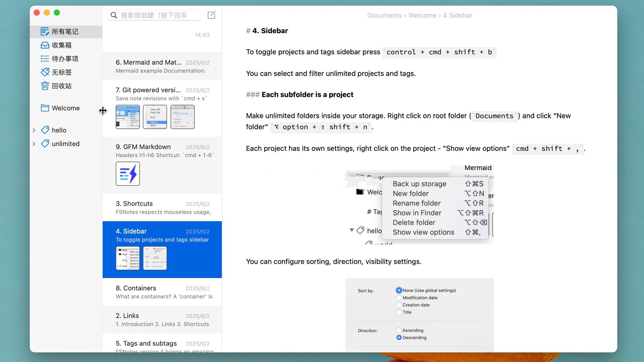
Task: Open the 收集箱 inbox icon
Action: tap(45, 45)
